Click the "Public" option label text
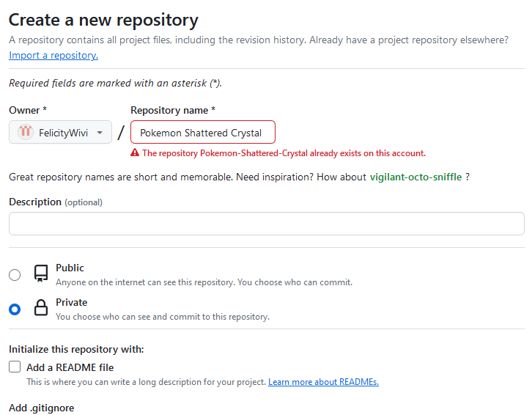Image resolution: width=532 pixels, height=415 pixels. point(70,268)
